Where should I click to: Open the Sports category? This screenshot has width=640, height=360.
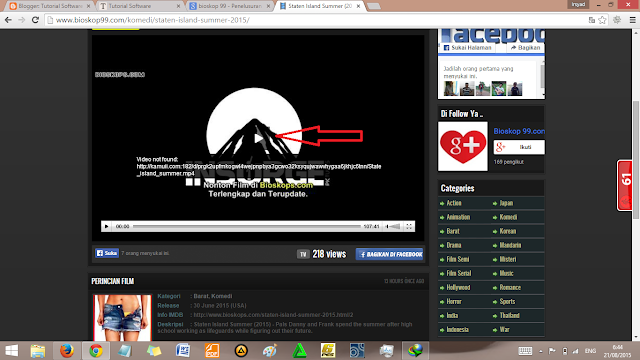507,301
